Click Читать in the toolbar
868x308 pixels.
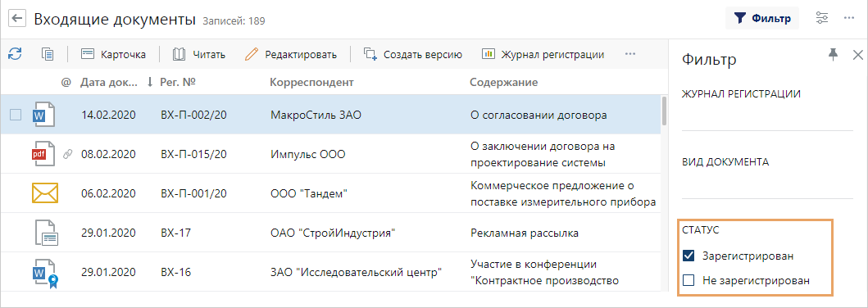(198, 54)
